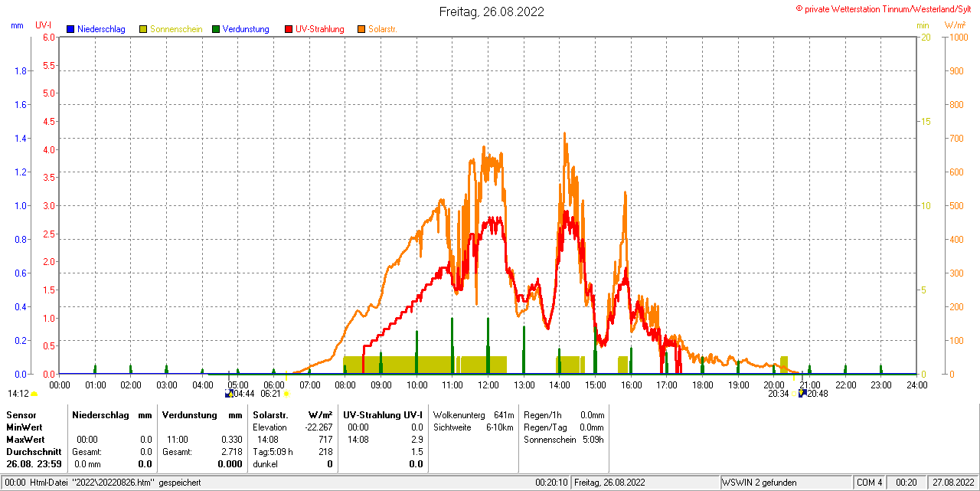Click the UV maximum value 2.9
Viewport: 980px width, 491px height.
point(416,440)
